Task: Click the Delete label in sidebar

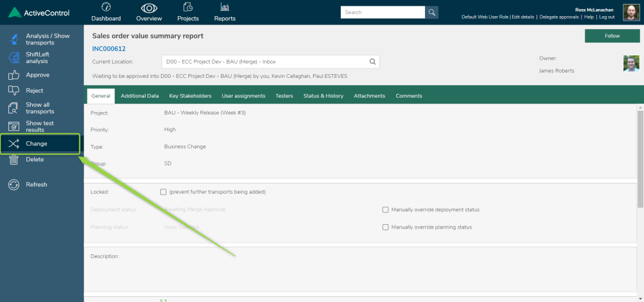Action: [x=35, y=160]
